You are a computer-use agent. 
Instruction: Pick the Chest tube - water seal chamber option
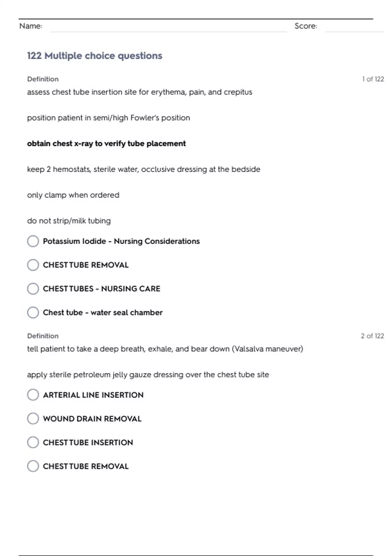[33, 313]
